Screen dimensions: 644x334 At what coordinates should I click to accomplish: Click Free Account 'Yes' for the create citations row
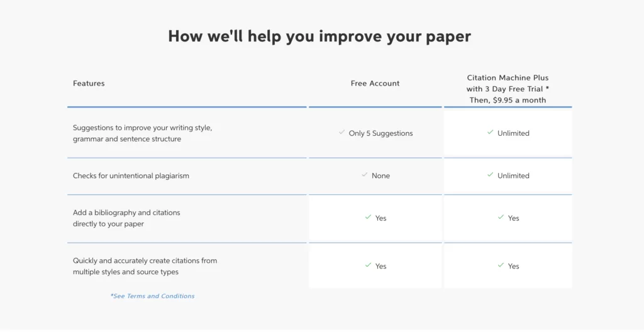[x=380, y=266]
